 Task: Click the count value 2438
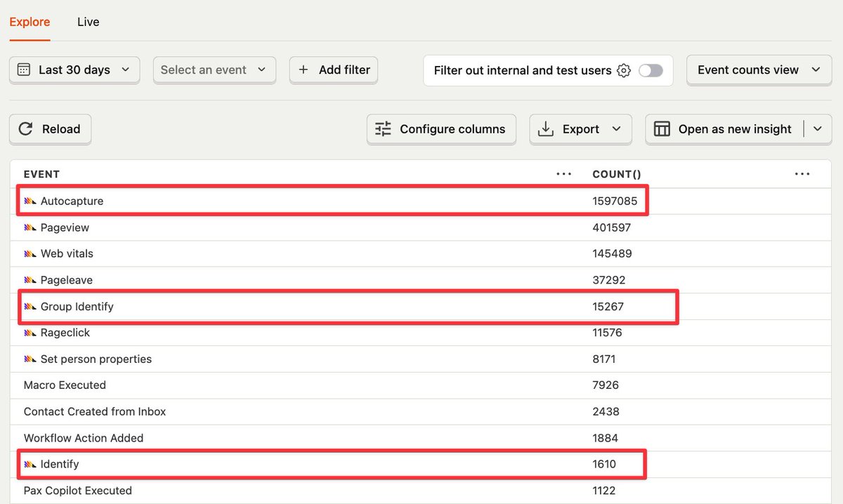click(606, 411)
